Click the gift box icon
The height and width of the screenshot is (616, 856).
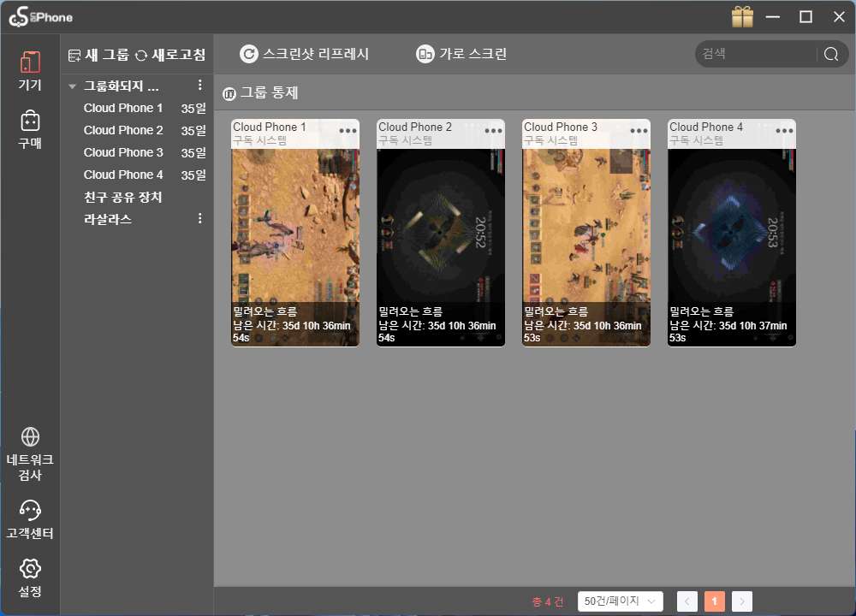(742, 17)
